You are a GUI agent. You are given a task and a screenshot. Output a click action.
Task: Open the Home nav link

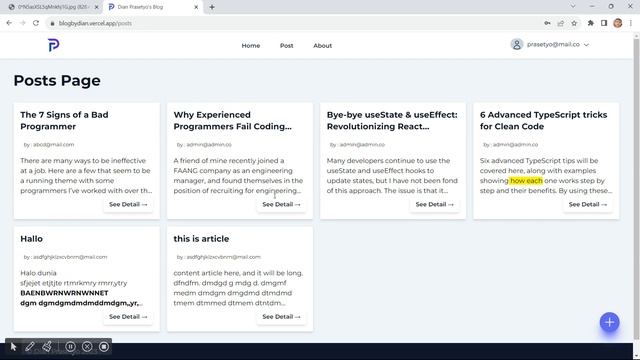[x=251, y=46]
